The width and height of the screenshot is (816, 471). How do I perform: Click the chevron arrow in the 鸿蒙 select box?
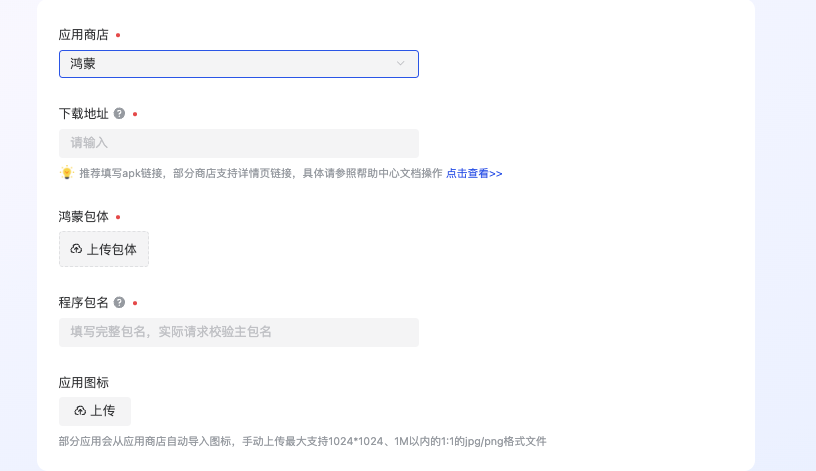400,63
